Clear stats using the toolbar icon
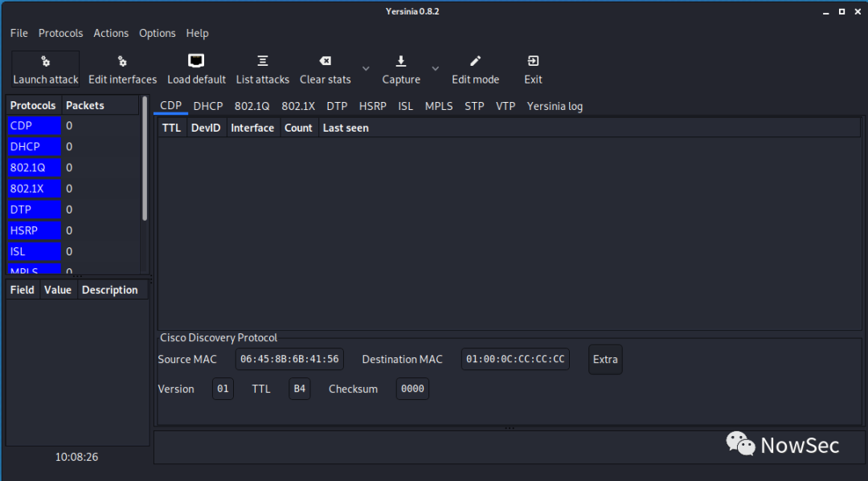The image size is (868, 481). point(325,61)
